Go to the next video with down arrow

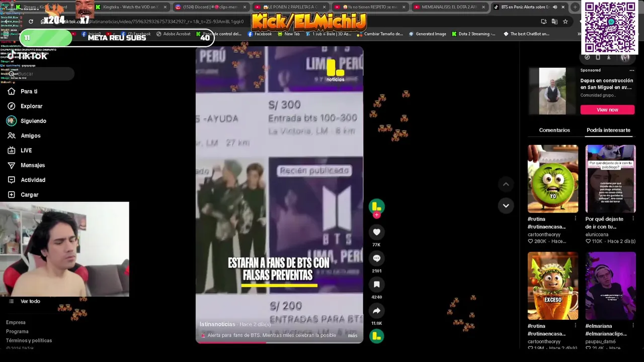point(506,205)
